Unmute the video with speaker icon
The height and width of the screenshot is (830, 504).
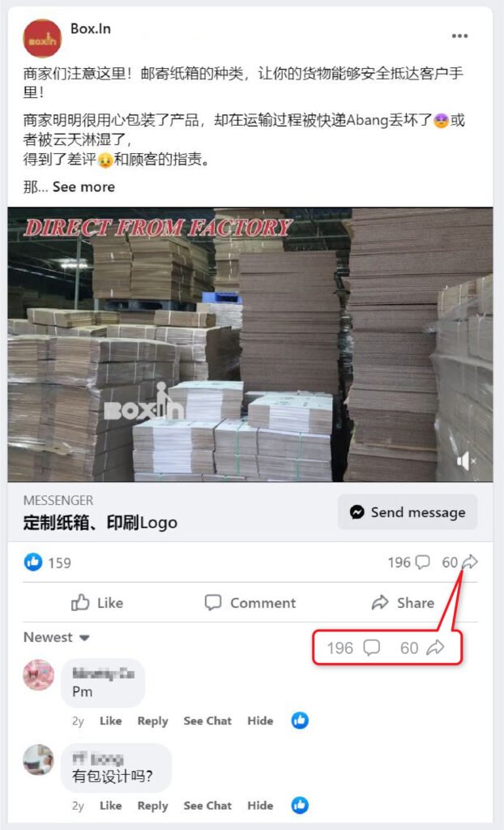coord(466,461)
